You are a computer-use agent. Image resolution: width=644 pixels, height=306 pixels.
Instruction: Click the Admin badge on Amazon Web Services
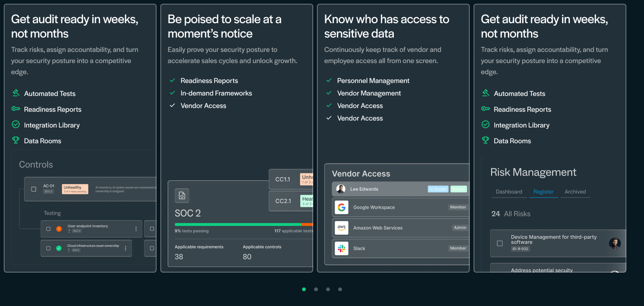coord(460,228)
